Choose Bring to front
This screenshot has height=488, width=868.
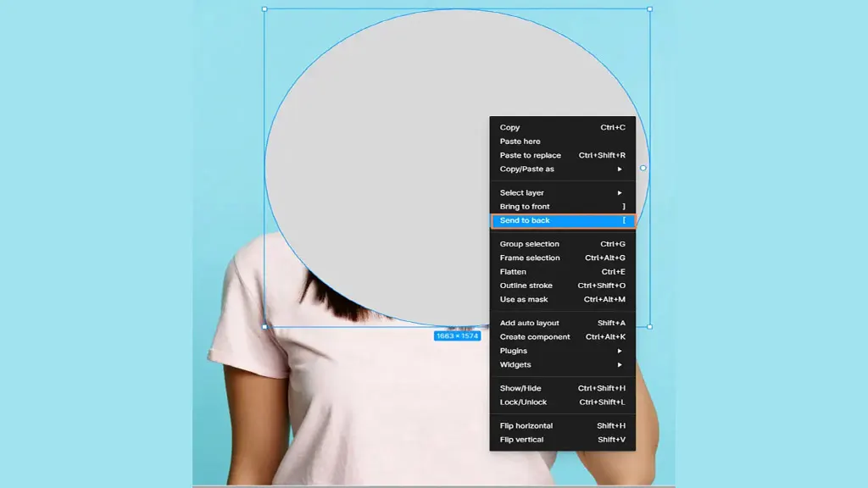563,207
